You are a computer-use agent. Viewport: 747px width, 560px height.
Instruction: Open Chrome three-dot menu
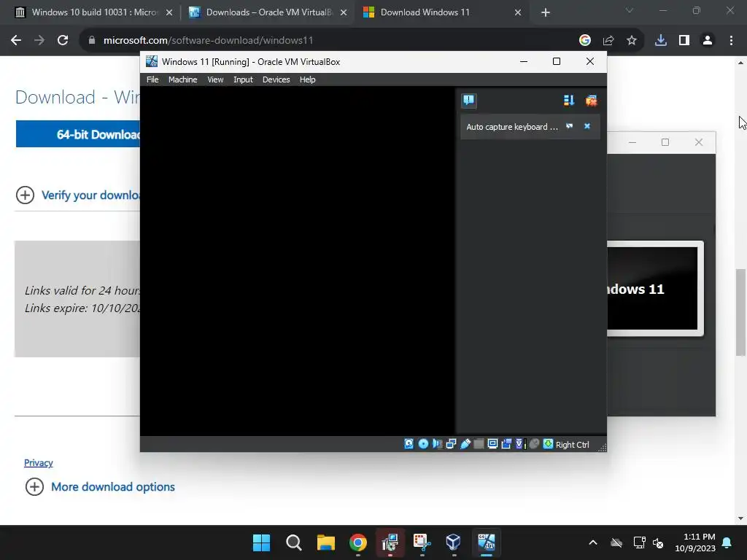pyautogui.click(x=731, y=41)
